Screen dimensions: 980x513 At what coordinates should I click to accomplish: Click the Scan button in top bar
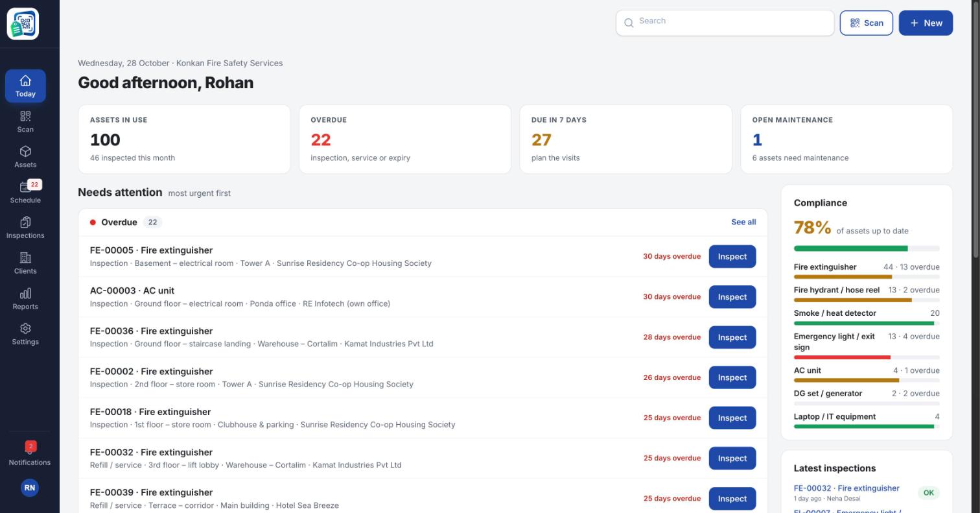pyautogui.click(x=866, y=23)
